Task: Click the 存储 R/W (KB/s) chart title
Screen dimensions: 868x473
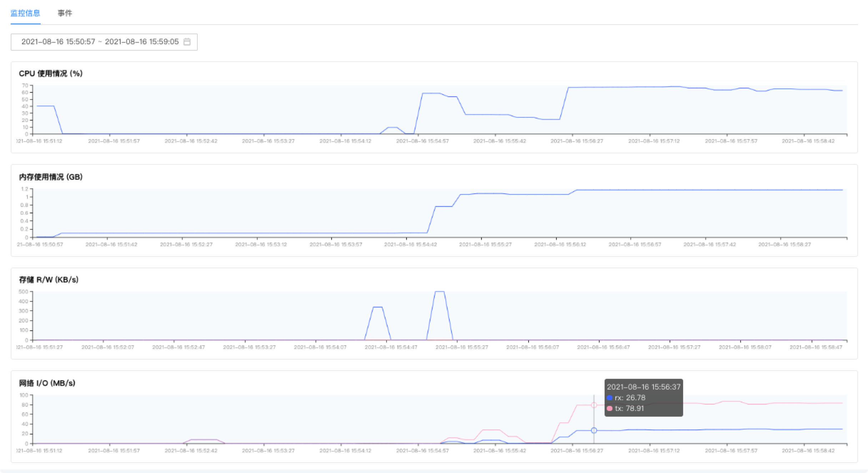Action: [49, 280]
